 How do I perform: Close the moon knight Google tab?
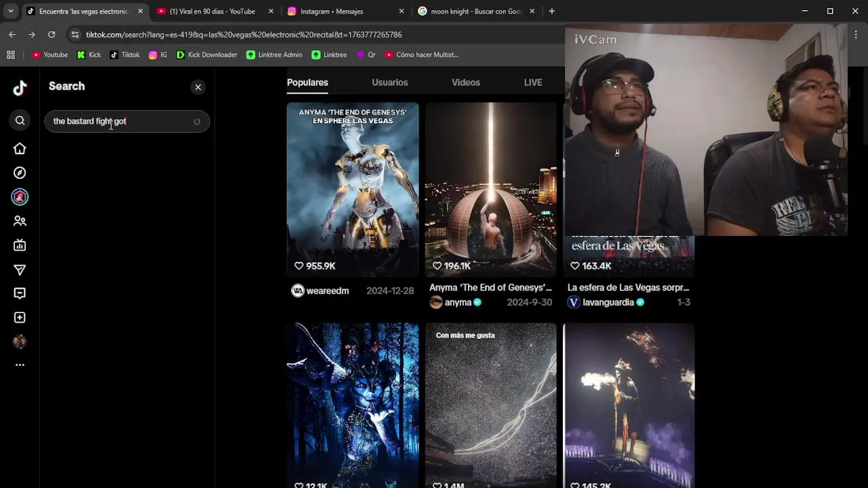click(532, 12)
